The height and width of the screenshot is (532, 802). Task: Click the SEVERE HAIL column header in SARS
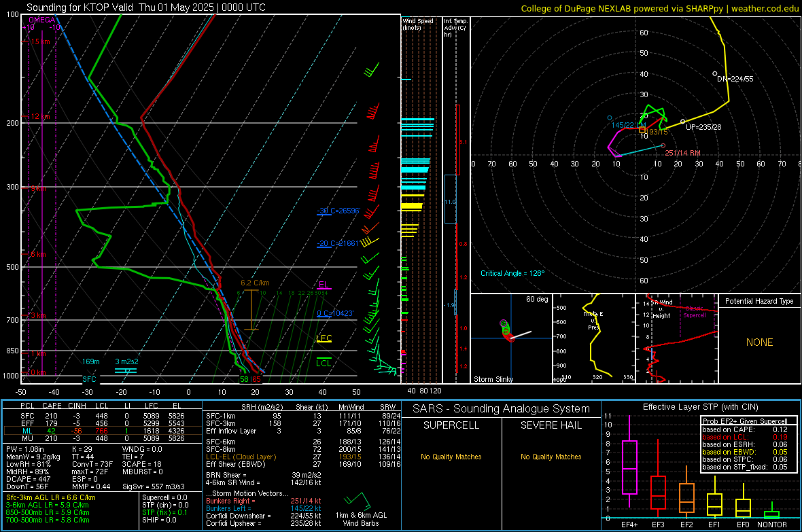pos(551,425)
